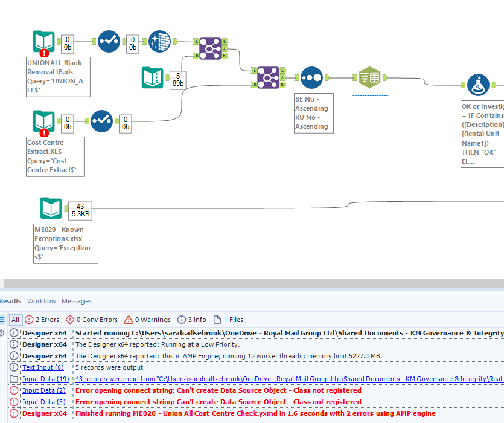Select the Select tool after the UNIONALL input
Image resolution: width=504 pixels, height=423 pixels.
click(x=109, y=42)
